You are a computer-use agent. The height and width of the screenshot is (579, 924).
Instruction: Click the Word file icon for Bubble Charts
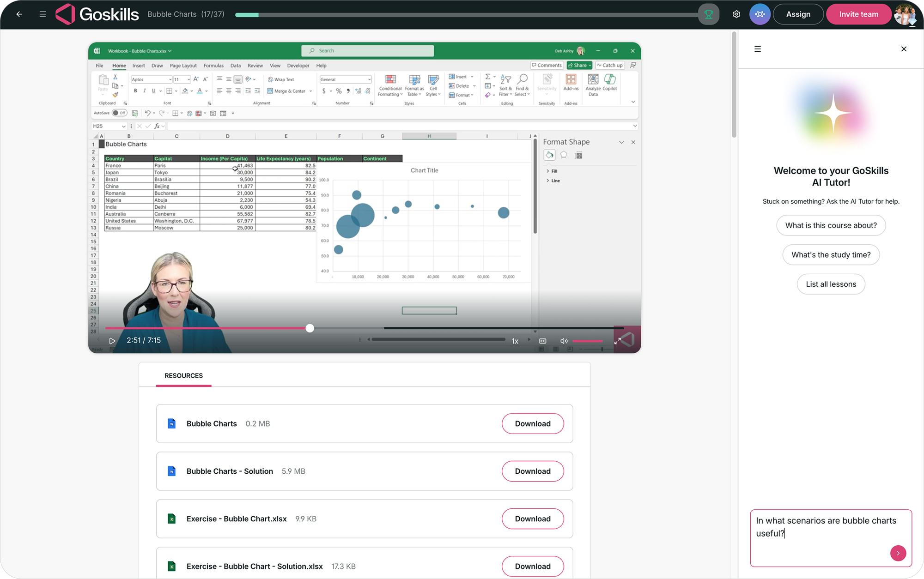171,424
